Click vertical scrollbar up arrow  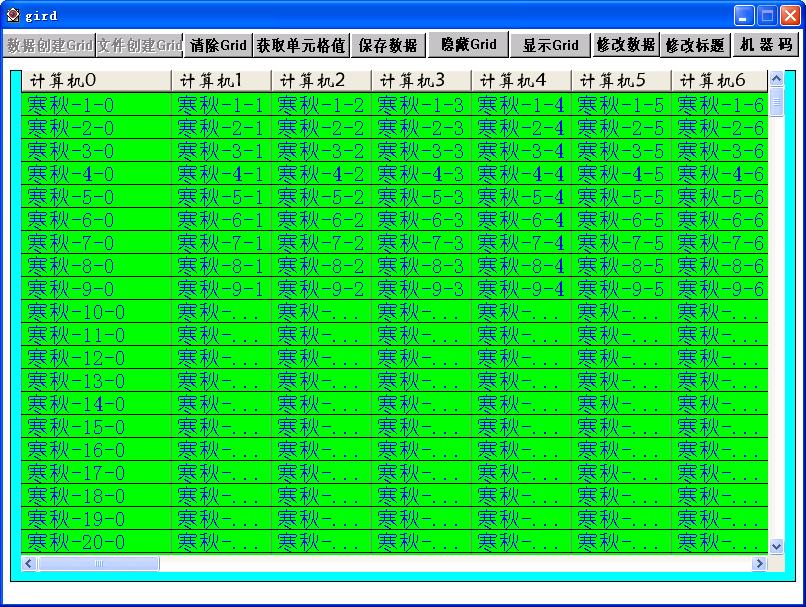776,79
